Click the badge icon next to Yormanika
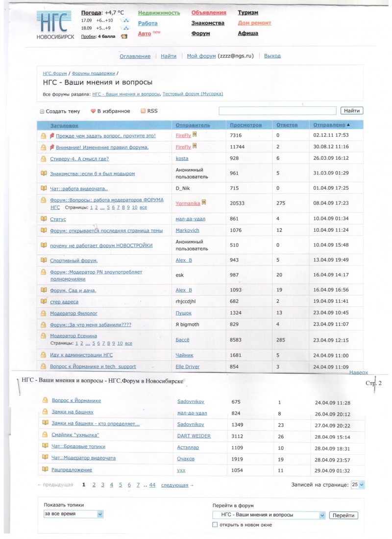 (203, 202)
